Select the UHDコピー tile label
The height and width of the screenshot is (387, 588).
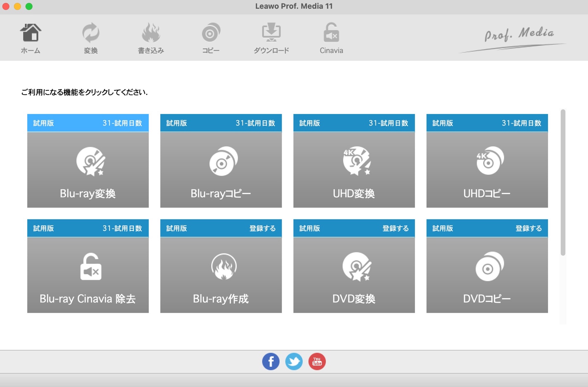(x=487, y=193)
